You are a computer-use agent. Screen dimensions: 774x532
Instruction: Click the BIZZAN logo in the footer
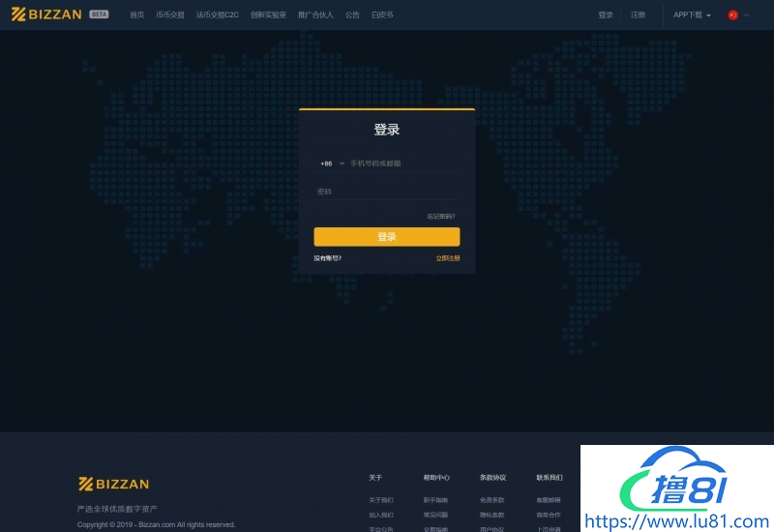coord(113,484)
